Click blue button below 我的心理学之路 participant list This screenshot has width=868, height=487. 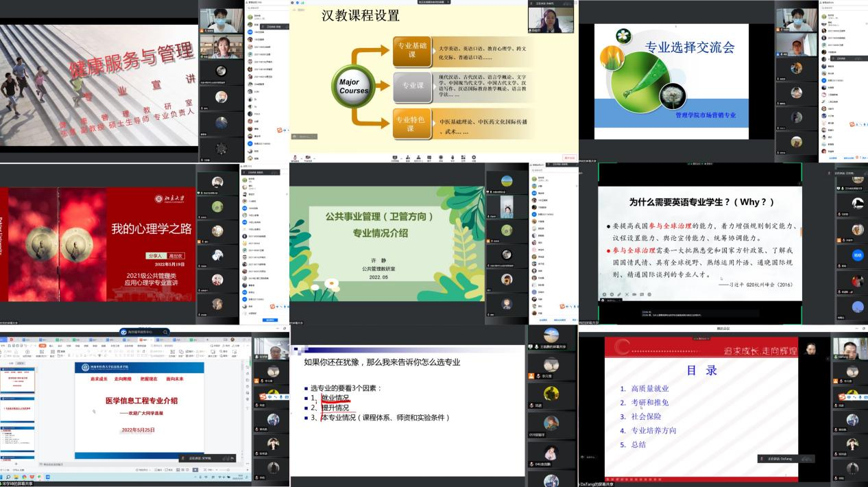click(x=271, y=320)
